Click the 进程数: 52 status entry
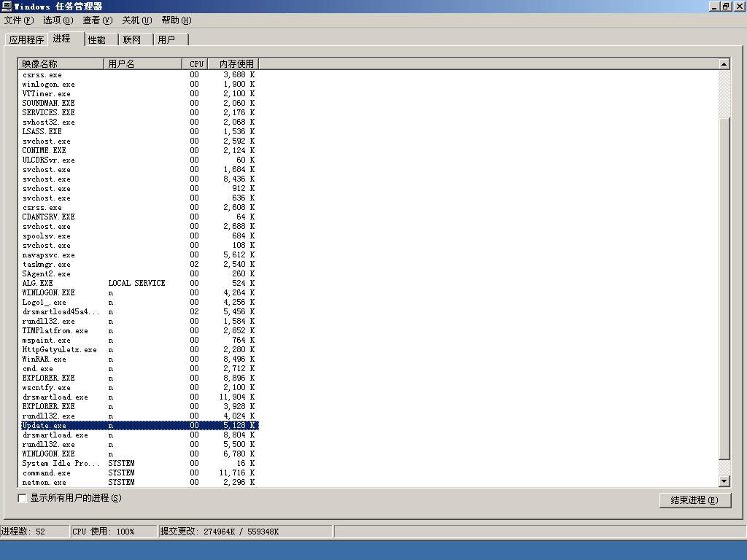Screen dimensions: 747x560 pos(35,532)
